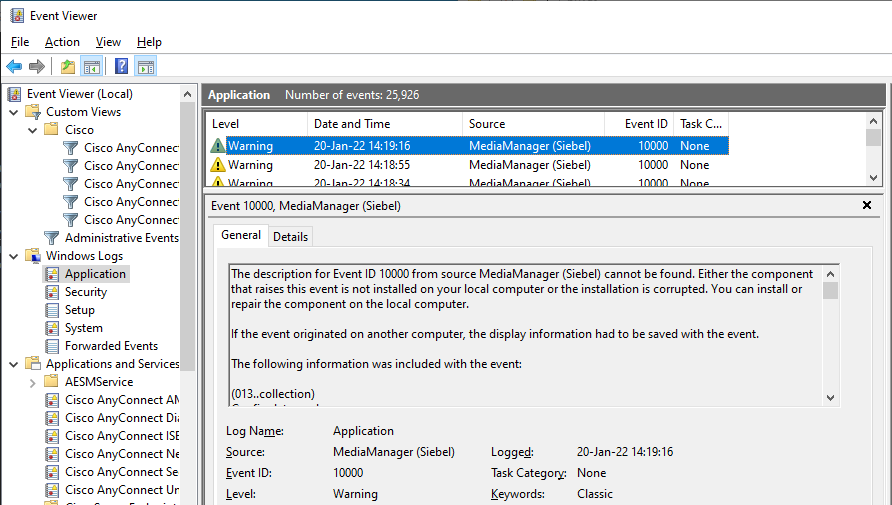Viewport: 892px width, 505px height.
Task: Sort events by Date and Time column
Action: coord(385,124)
